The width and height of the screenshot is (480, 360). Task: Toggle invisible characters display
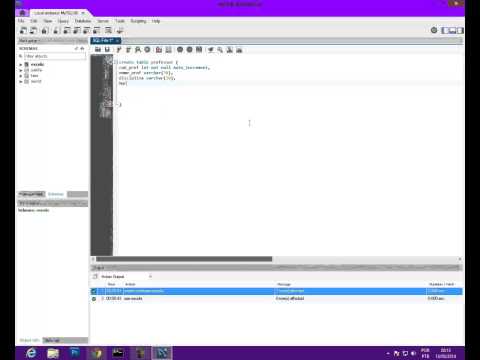(230, 50)
